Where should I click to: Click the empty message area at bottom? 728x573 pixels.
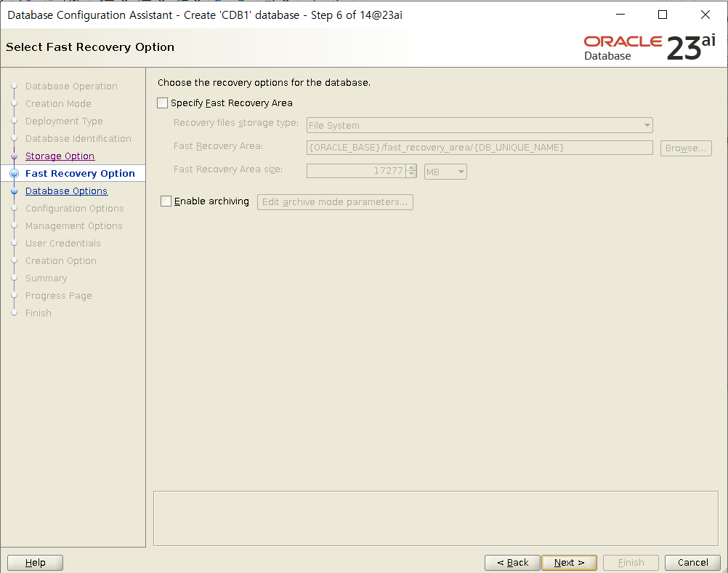pyautogui.click(x=435, y=518)
